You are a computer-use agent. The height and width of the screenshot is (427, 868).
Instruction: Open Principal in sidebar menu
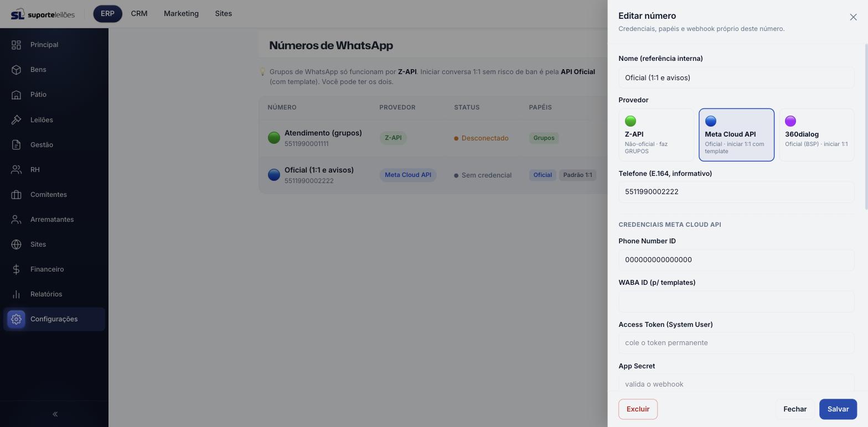click(54, 45)
